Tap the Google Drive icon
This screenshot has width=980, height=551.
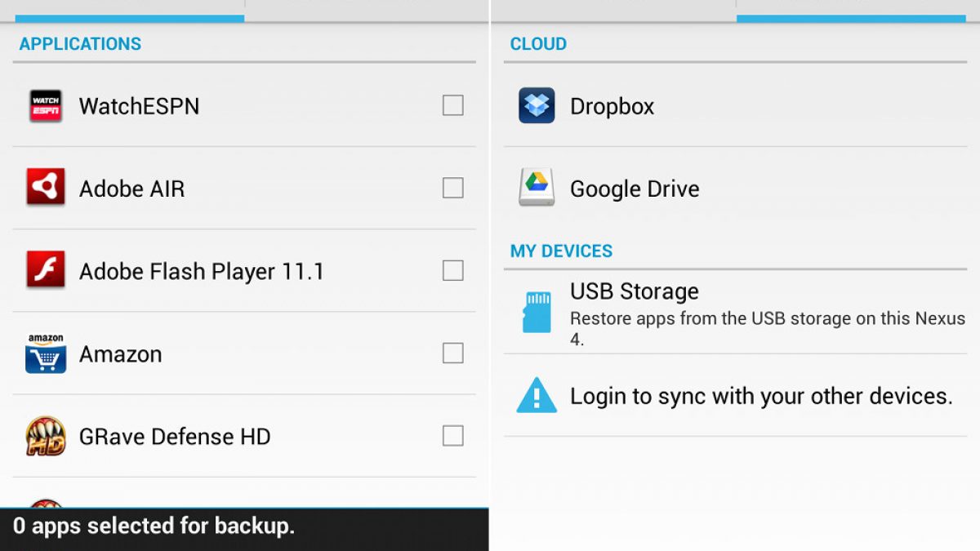(537, 189)
